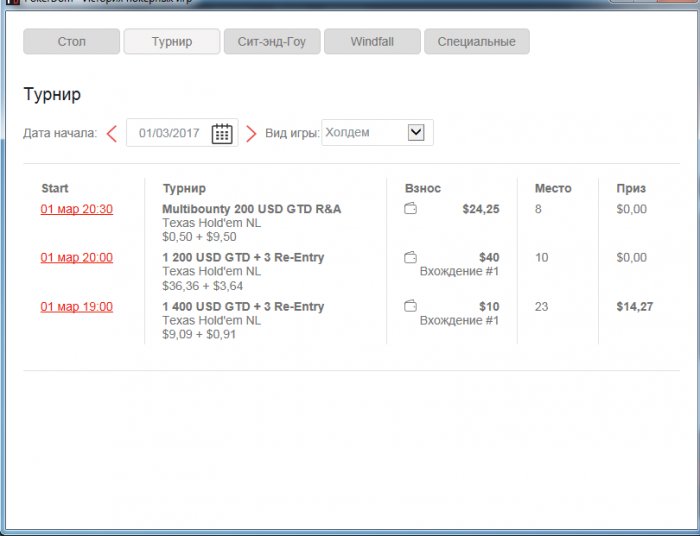
Task: Click the $14,27 prize value
Action: (634, 307)
